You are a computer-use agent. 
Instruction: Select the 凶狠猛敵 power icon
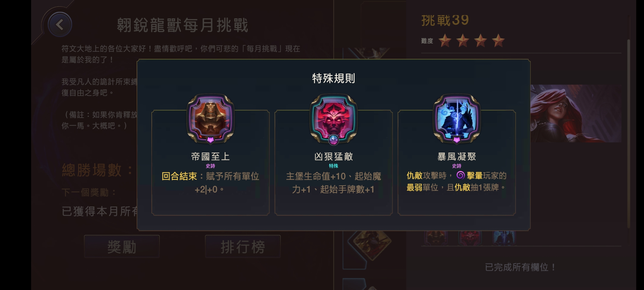334,118
